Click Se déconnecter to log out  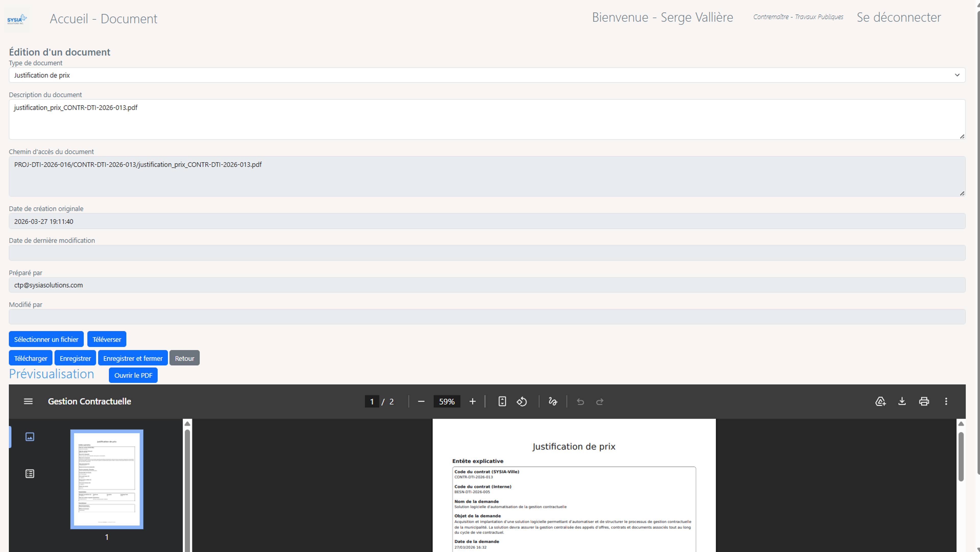click(x=898, y=17)
